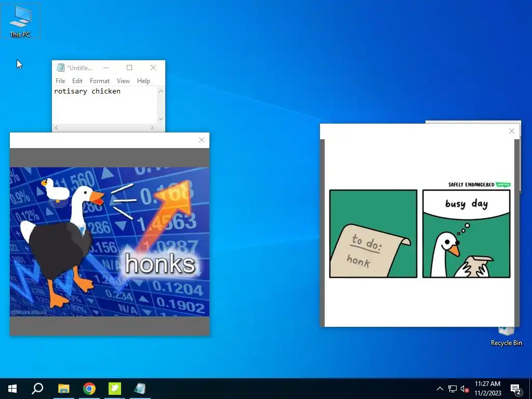Open Google Chrome from taskbar
Screen dimensions: 532x399
click(x=89, y=389)
